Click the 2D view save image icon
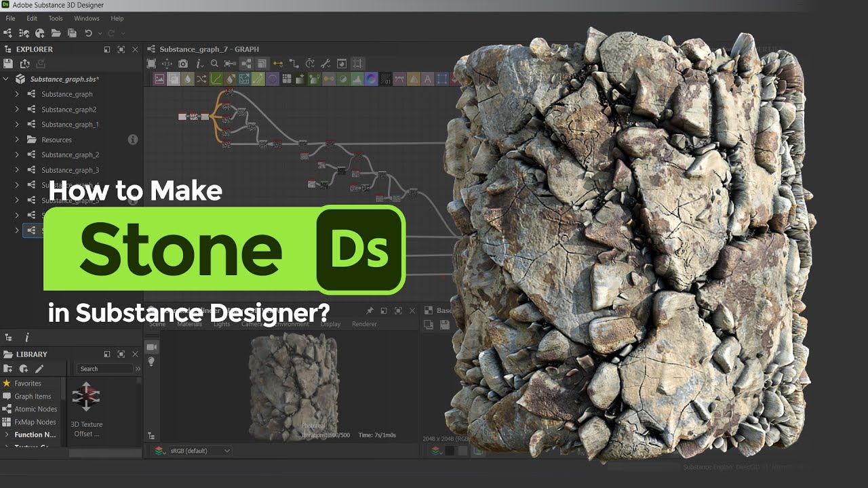868x488 pixels. point(445,325)
